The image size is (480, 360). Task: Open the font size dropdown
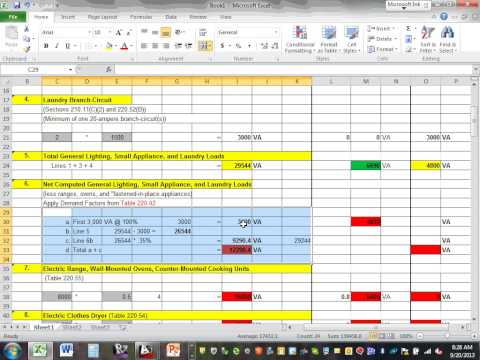(x=110, y=32)
